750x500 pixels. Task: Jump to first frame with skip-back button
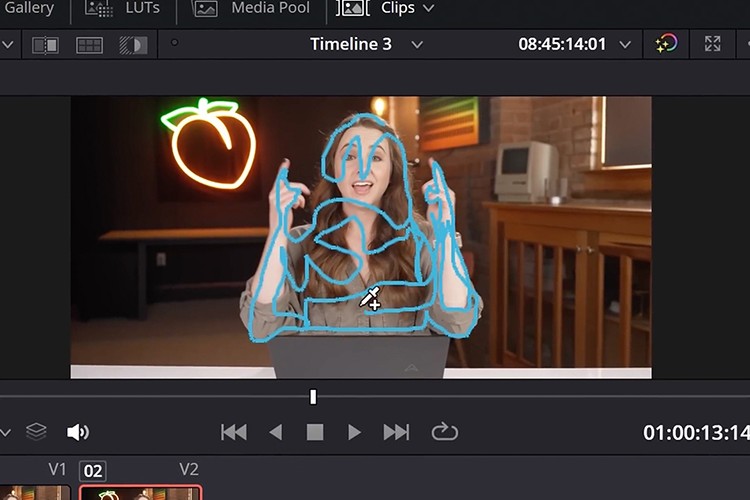tap(234, 432)
